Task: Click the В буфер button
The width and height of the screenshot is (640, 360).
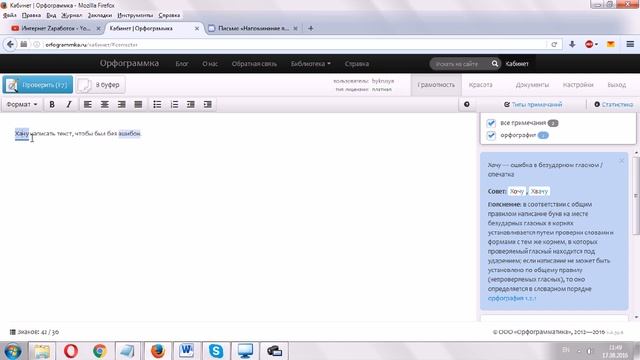Action: point(100,85)
